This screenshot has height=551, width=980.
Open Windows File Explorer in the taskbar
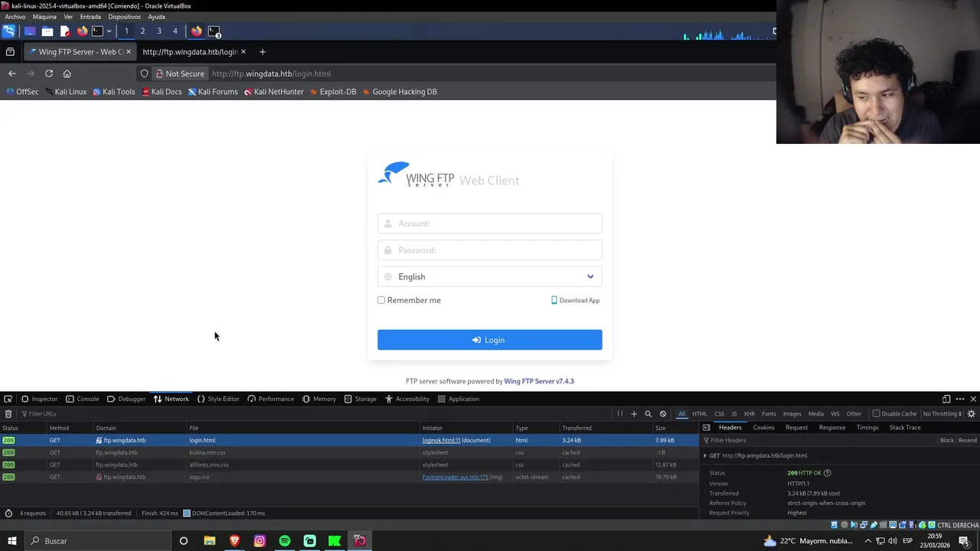[x=209, y=541]
